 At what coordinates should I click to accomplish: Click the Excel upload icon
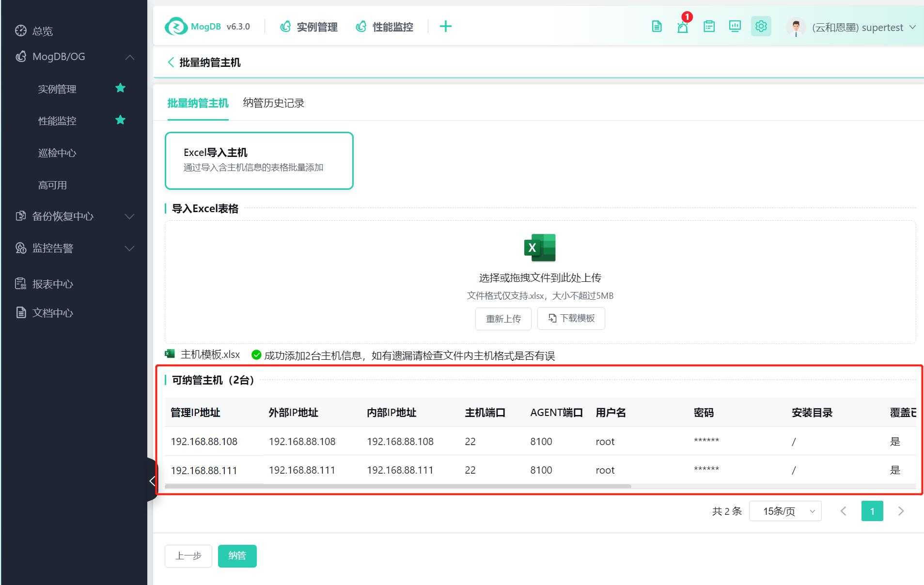(540, 247)
